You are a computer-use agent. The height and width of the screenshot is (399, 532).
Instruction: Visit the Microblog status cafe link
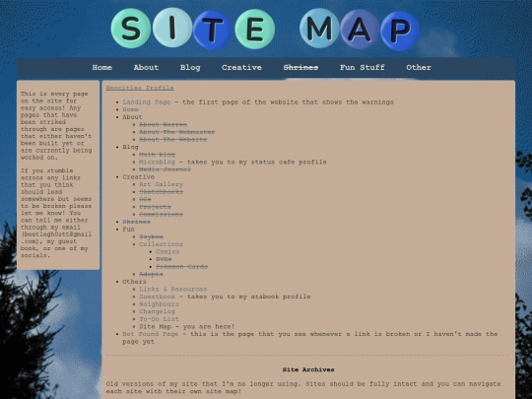pos(157,162)
